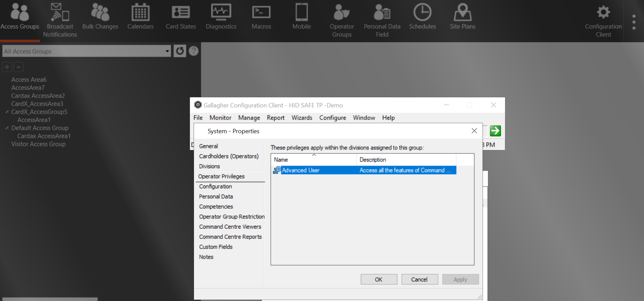Switch to the Divisions page
Viewport: 644px width, 301px height.
coord(209,166)
